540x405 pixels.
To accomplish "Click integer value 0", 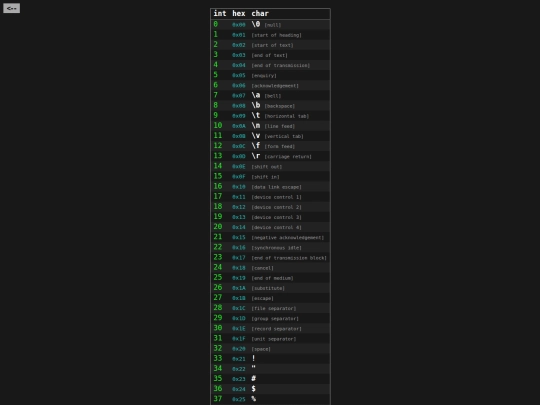I will coord(216,24).
